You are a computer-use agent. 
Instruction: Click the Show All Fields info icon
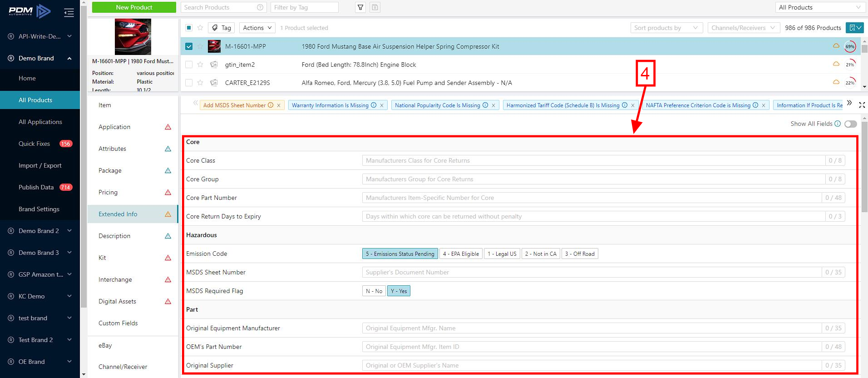point(838,124)
